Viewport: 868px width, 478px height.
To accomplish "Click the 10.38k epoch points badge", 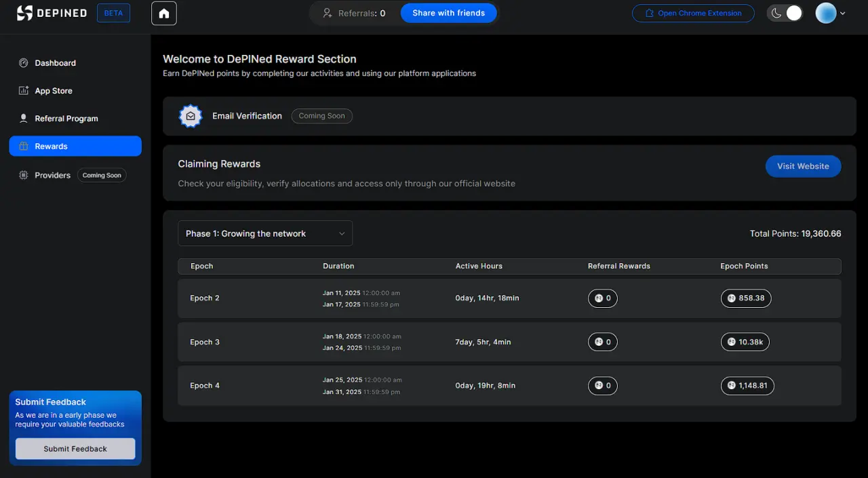I will pos(745,342).
